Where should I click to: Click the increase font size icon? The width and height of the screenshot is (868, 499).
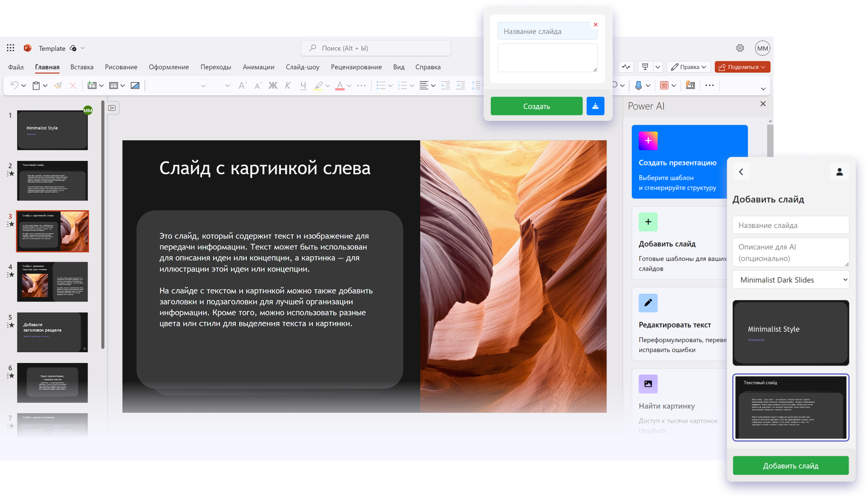pos(242,85)
